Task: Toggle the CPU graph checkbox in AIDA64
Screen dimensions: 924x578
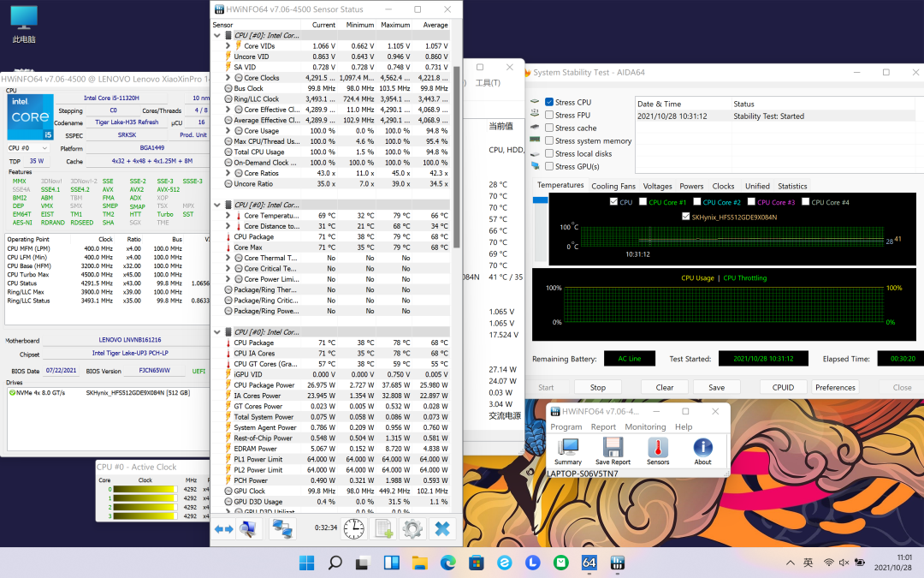Action: 614,202
